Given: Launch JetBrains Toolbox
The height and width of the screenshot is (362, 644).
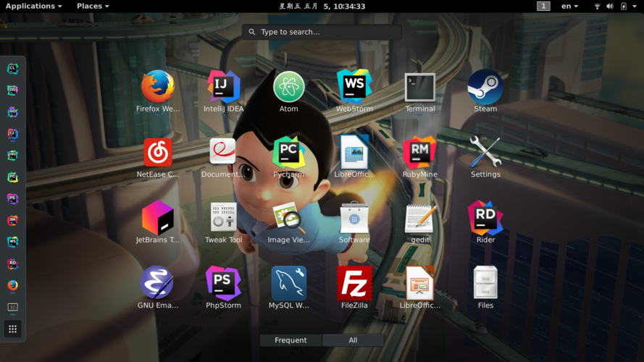Looking at the screenshot, I should (x=158, y=217).
